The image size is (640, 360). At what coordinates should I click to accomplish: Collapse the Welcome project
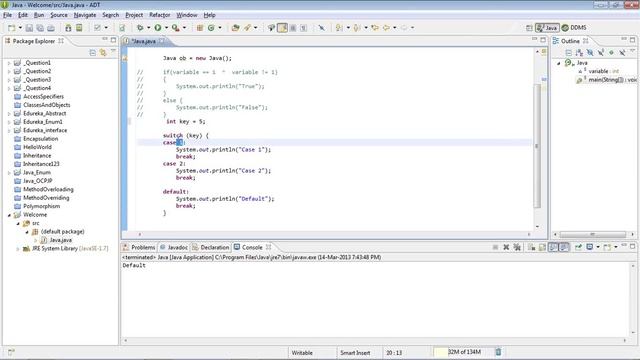(9, 215)
